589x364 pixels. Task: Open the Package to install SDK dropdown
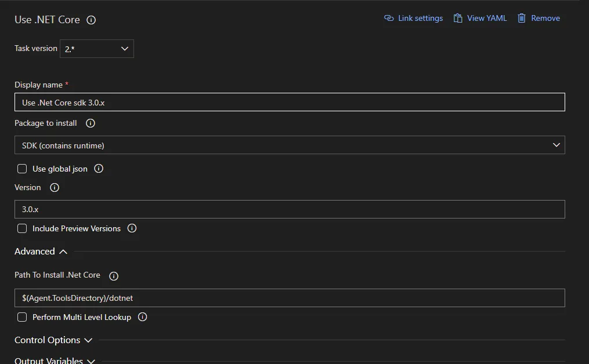click(x=290, y=145)
